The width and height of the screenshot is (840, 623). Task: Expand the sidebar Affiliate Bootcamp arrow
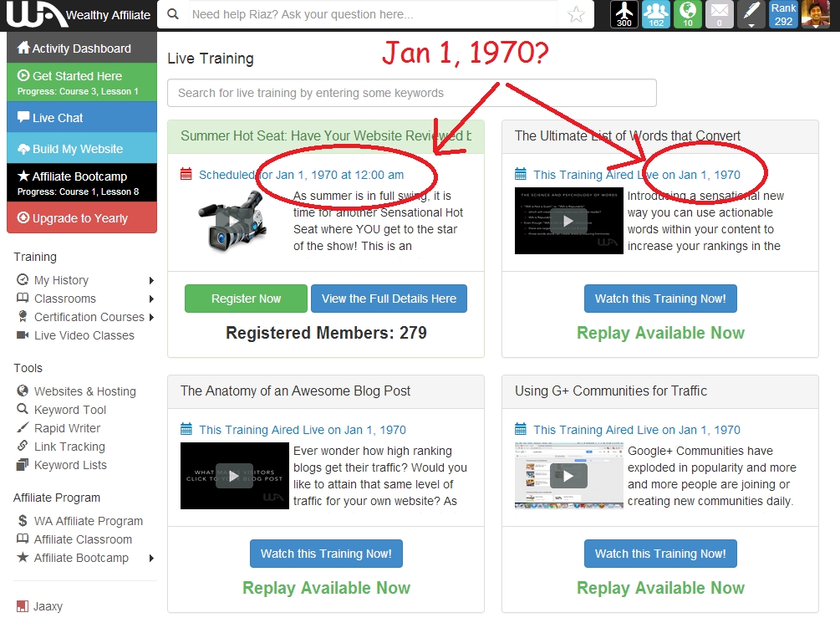(x=151, y=558)
